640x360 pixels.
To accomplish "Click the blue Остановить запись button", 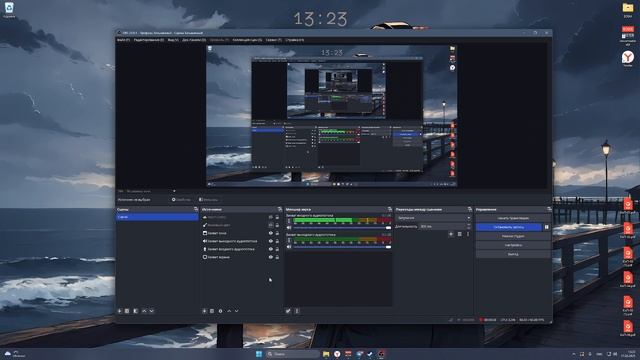I will 509,227.
